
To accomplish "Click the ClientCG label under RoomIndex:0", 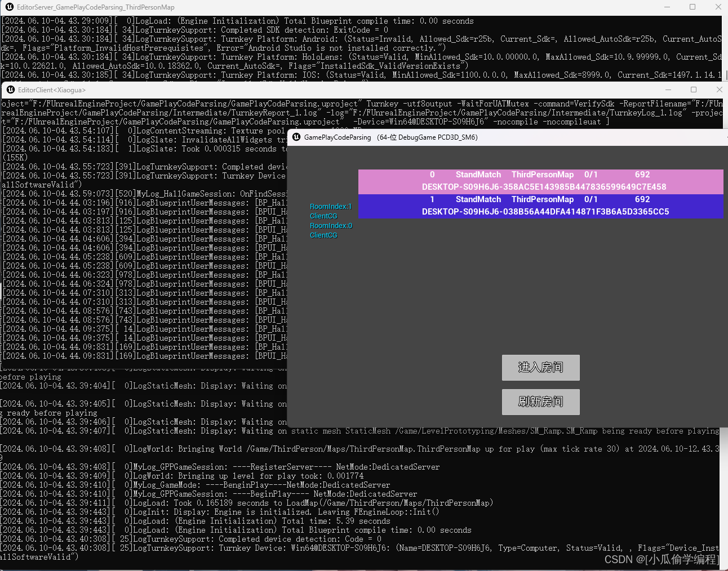I will click(323, 235).
